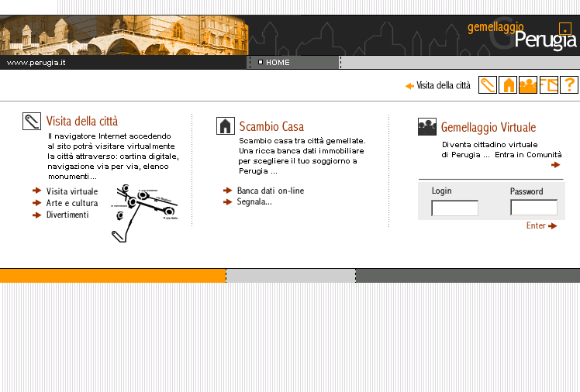Click the Perugia building photo banner
Image resolution: width=580 pixels, height=392 pixels.
click(x=124, y=36)
